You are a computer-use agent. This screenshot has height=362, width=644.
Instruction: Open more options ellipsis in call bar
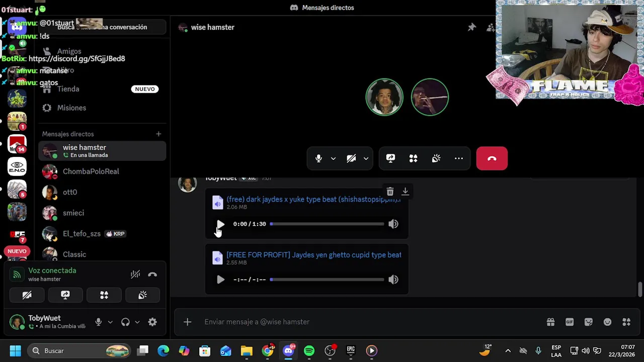coord(459,158)
